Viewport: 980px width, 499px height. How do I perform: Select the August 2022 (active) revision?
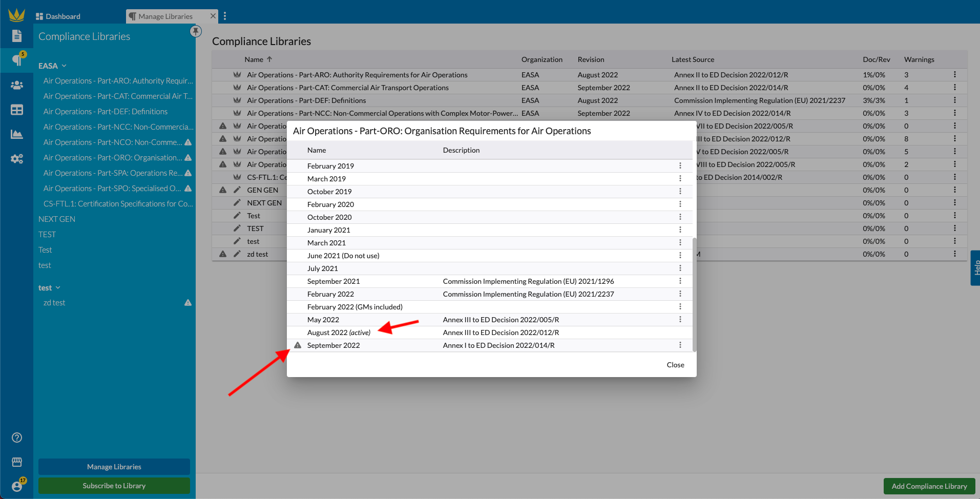pyautogui.click(x=339, y=332)
